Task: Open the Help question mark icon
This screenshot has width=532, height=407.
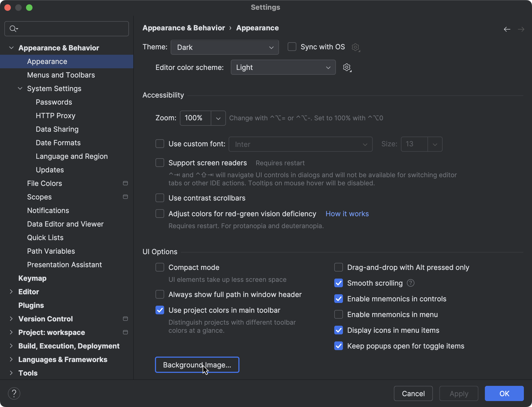Action: coord(14,393)
